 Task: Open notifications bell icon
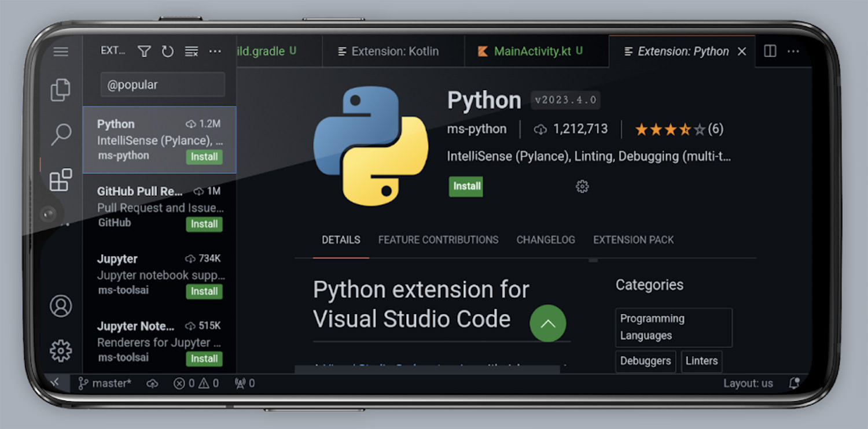794,383
